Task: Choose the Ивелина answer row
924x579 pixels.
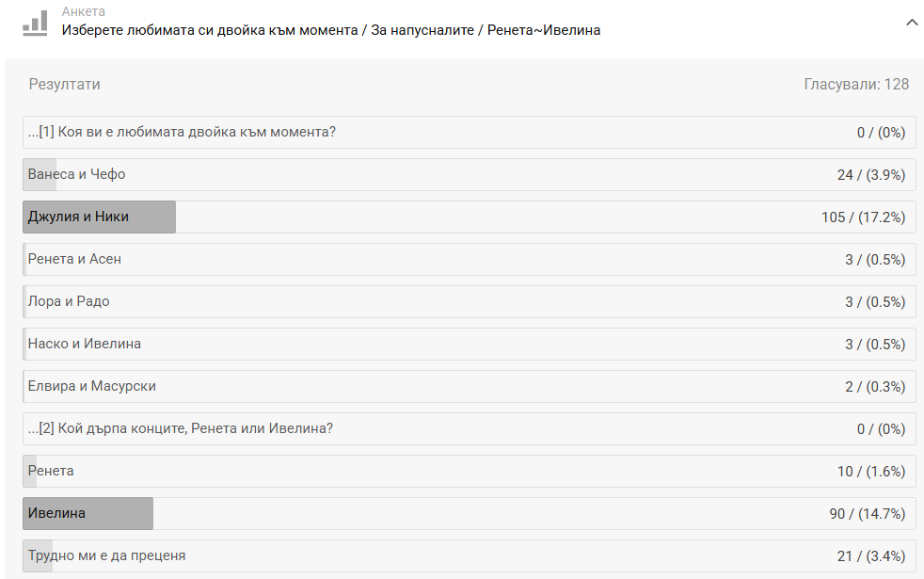Action: (470, 513)
